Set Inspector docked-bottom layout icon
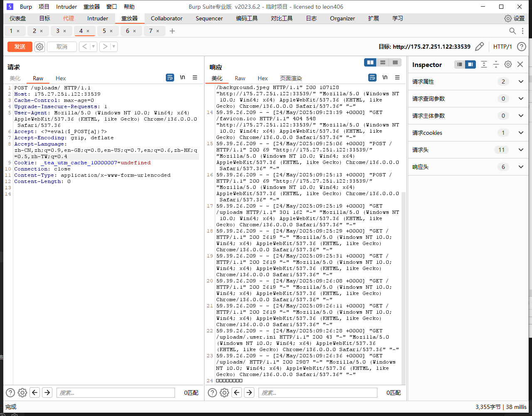The width and height of the screenshot is (532, 416). (x=459, y=64)
